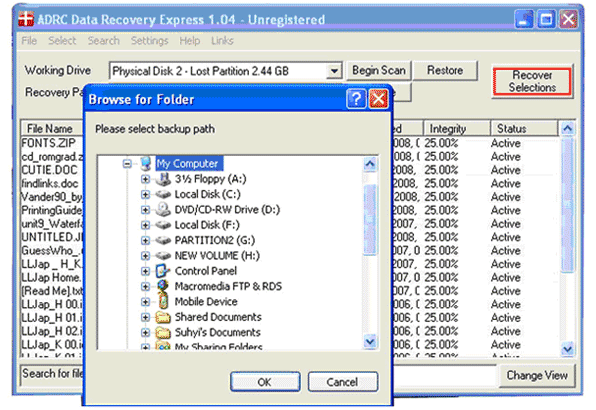
Task: Expand the DVD/CD-RW Drive (D:) node
Action: (x=145, y=209)
